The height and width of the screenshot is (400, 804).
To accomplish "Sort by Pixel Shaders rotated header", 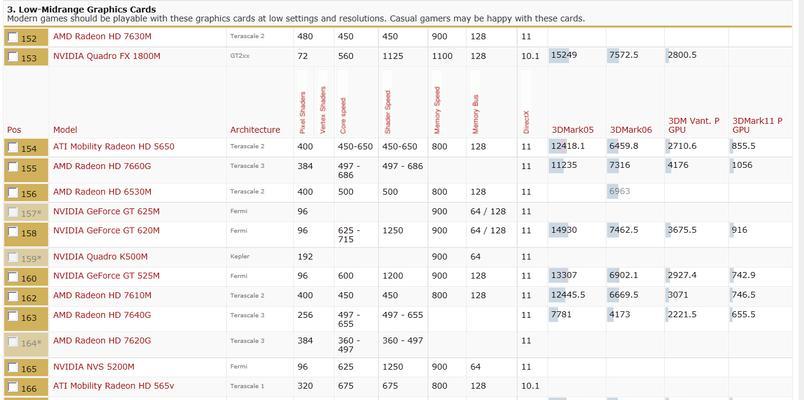I will (x=303, y=113).
